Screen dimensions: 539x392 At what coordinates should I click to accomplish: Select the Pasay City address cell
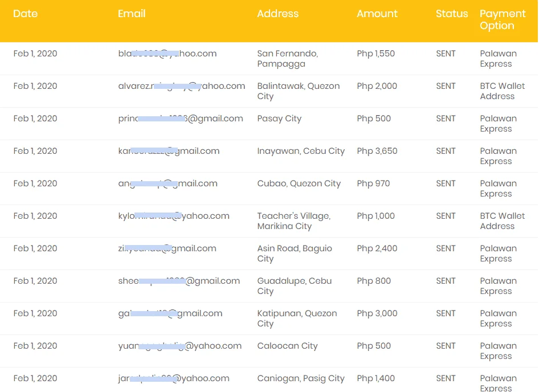(x=279, y=119)
